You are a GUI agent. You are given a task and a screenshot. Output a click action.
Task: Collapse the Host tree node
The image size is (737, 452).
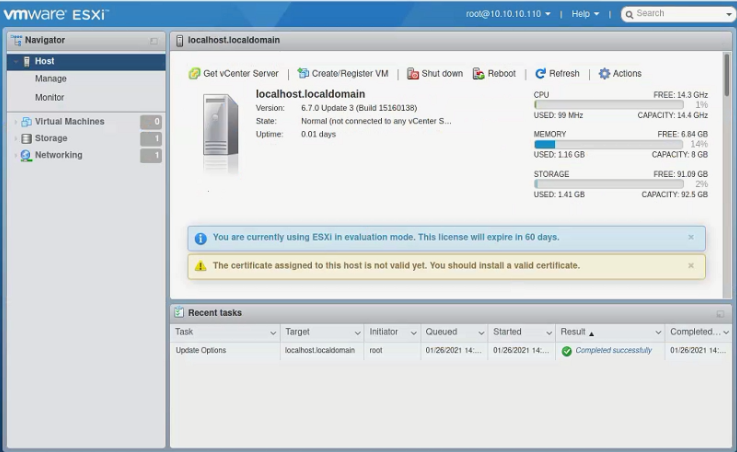[16, 62]
